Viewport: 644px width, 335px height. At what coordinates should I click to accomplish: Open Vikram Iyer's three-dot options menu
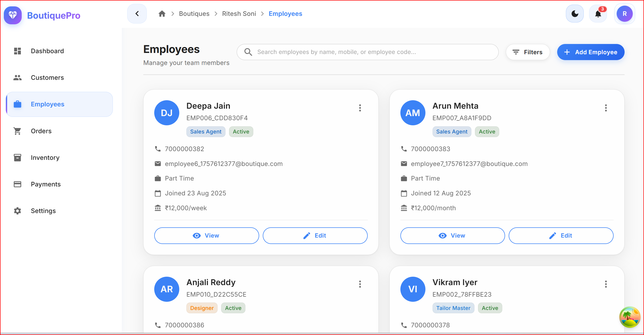tap(606, 284)
